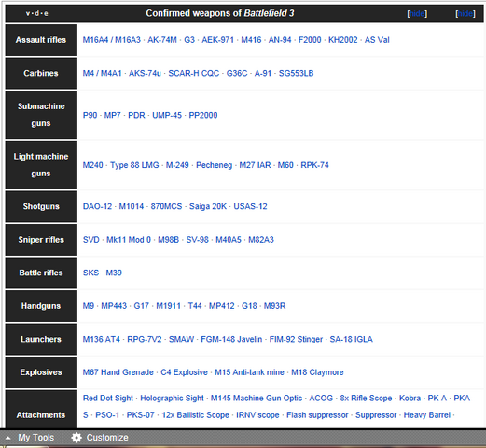
Task: Open the AS Val link
Action: 377,40
